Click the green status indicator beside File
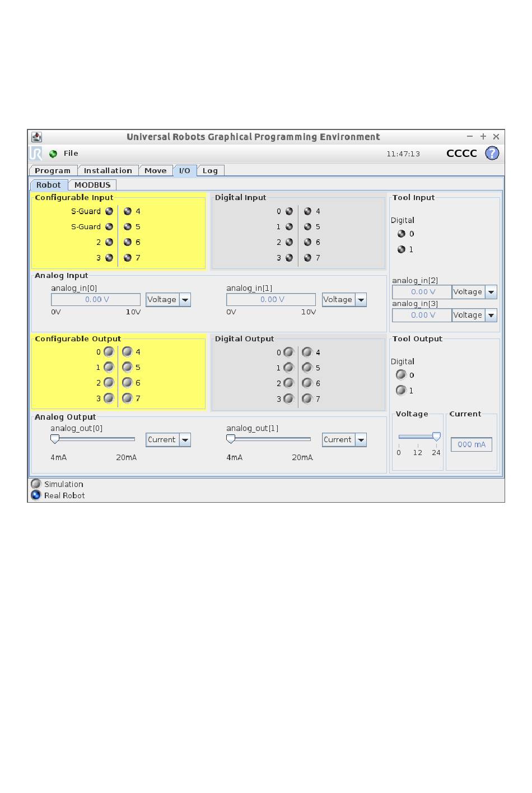This screenshot has width=532, height=793. [53, 154]
